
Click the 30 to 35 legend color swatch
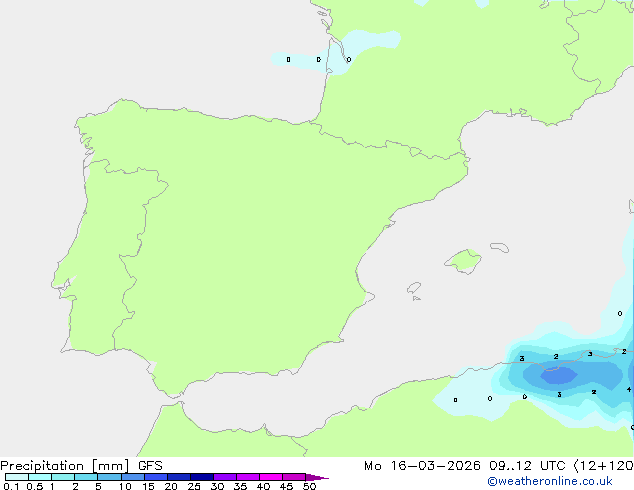point(224,477)
